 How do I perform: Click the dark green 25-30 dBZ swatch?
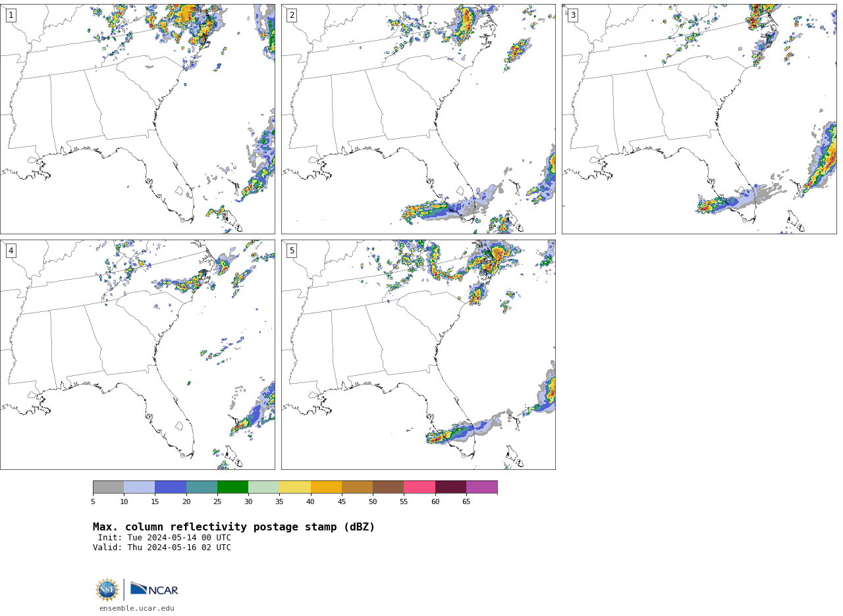pos(232,487)
